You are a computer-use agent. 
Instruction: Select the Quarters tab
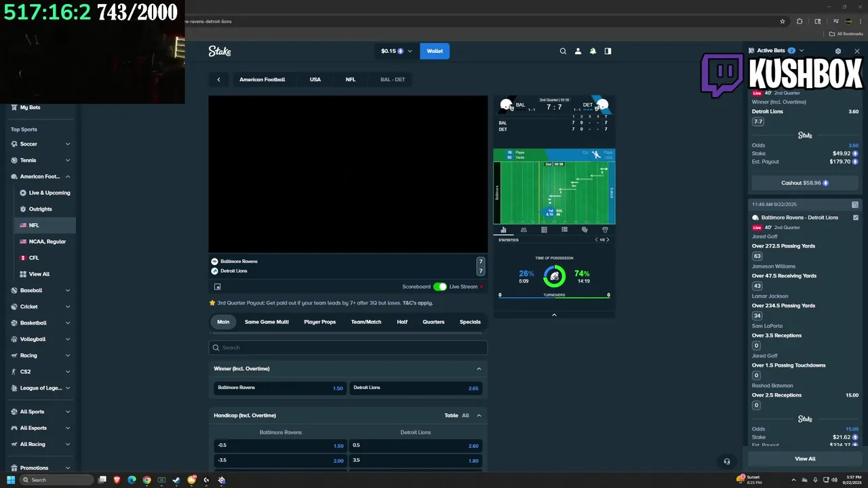tap(433, 322)
